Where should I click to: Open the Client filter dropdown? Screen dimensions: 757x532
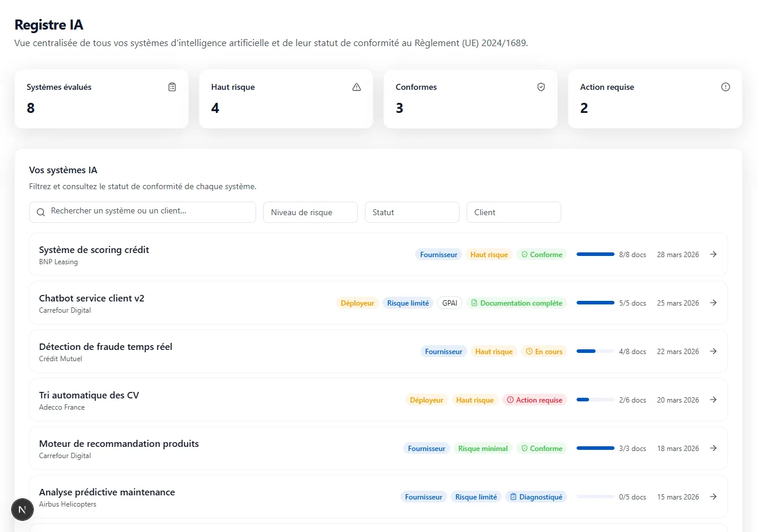point(513,212)
